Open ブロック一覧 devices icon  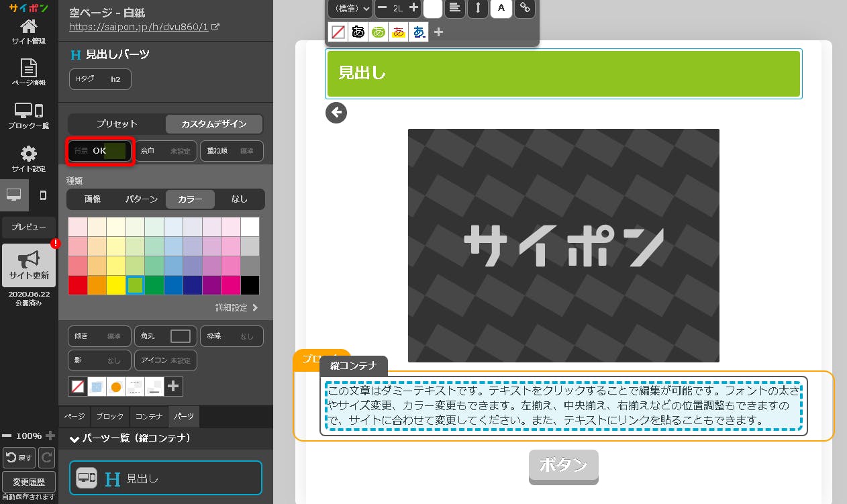point(29,115)
